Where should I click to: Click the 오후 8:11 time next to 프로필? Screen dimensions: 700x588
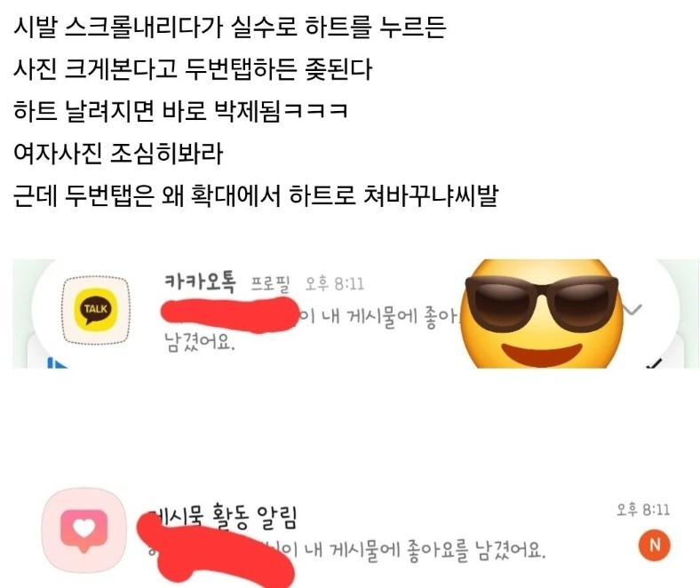[334, 284]
